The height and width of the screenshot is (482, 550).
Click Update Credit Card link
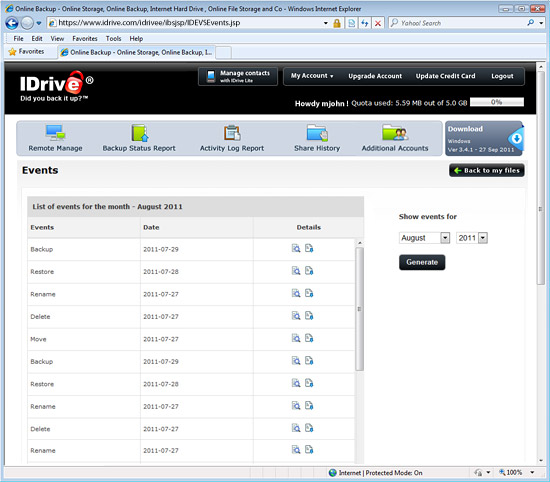[445, 76]
